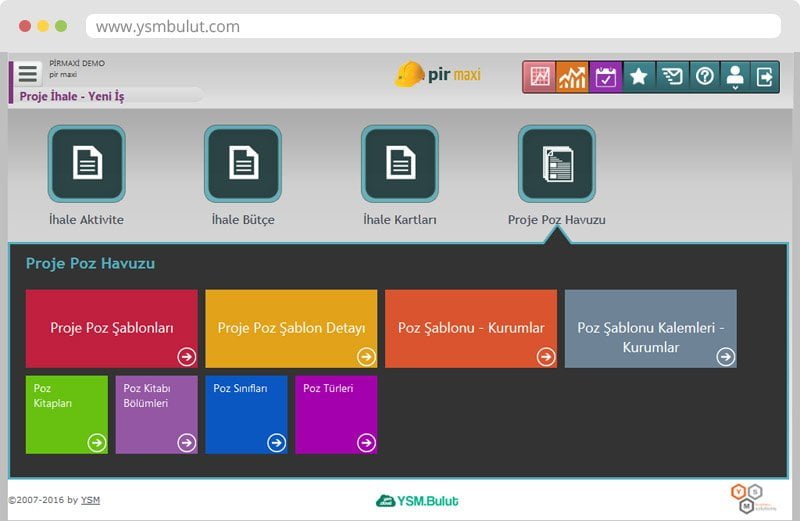Click the star favorites icon
Screen dimensions: 800x521
(638, 77)
